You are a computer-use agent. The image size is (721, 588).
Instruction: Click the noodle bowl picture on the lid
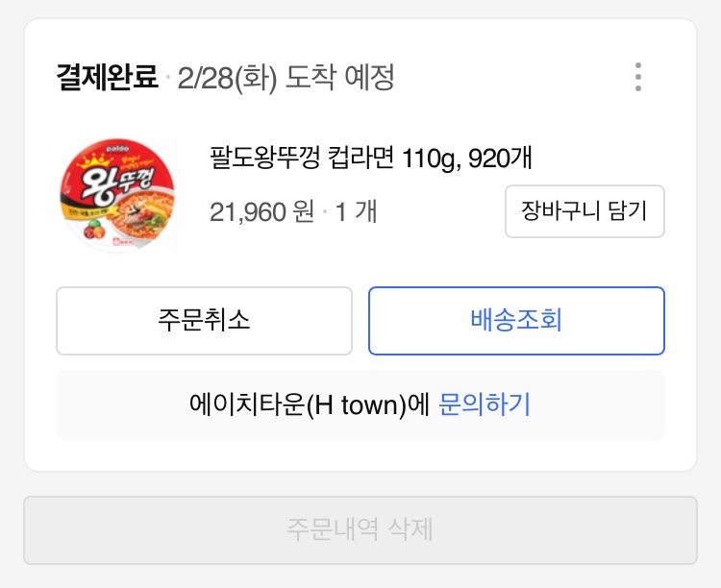pyautogui.click(x=142, y=216)
